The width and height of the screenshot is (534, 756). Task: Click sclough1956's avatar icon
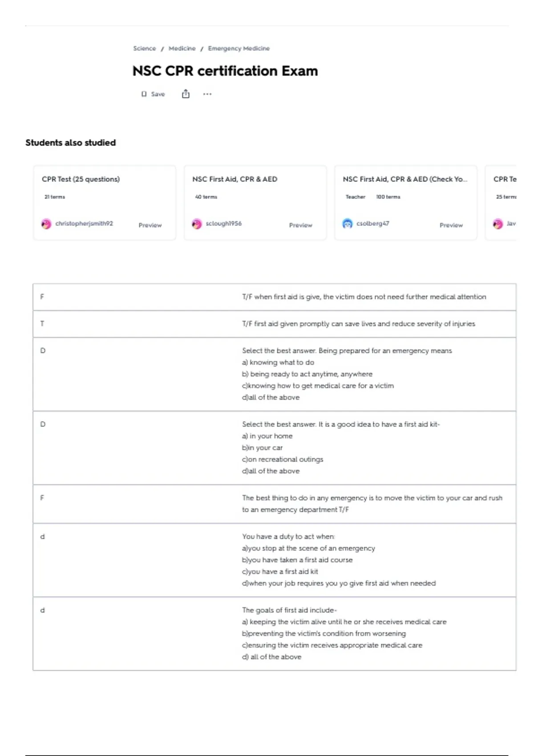197,224
